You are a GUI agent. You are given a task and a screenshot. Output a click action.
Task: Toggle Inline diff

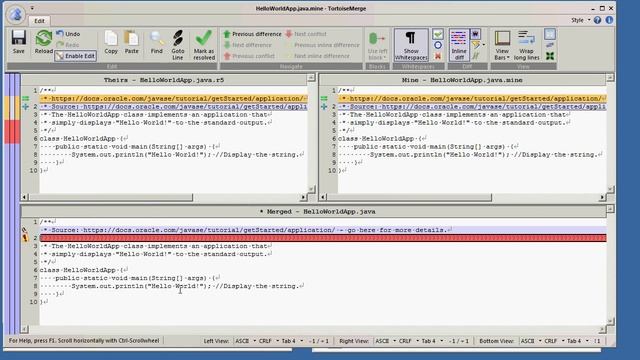(x=459, y=45)
